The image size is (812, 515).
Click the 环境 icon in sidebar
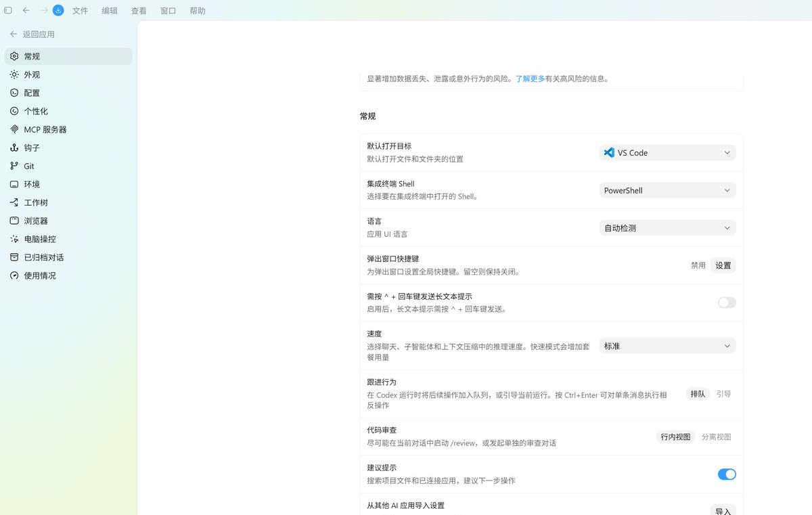click(14, 184)
